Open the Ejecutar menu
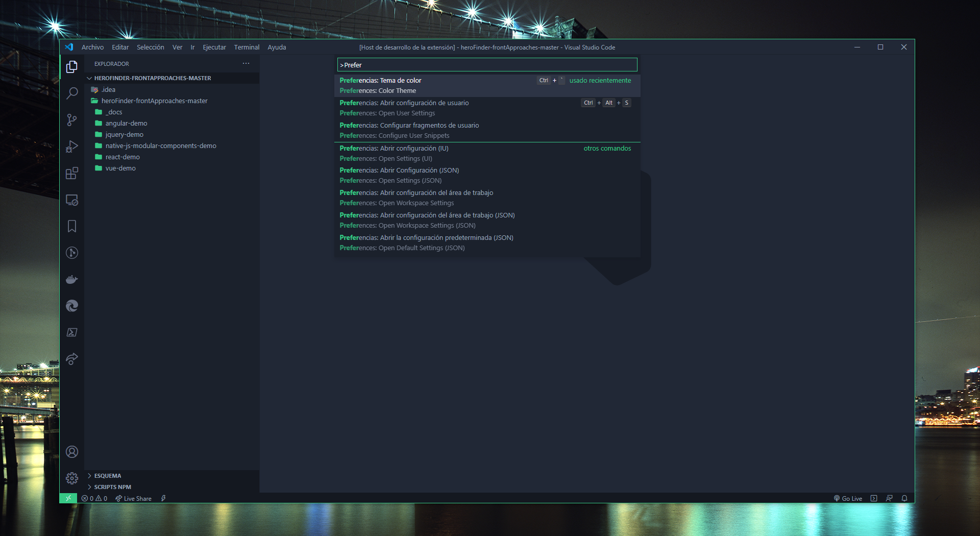The width and height of the screenshot is (980, 536). tap(214, 47)
